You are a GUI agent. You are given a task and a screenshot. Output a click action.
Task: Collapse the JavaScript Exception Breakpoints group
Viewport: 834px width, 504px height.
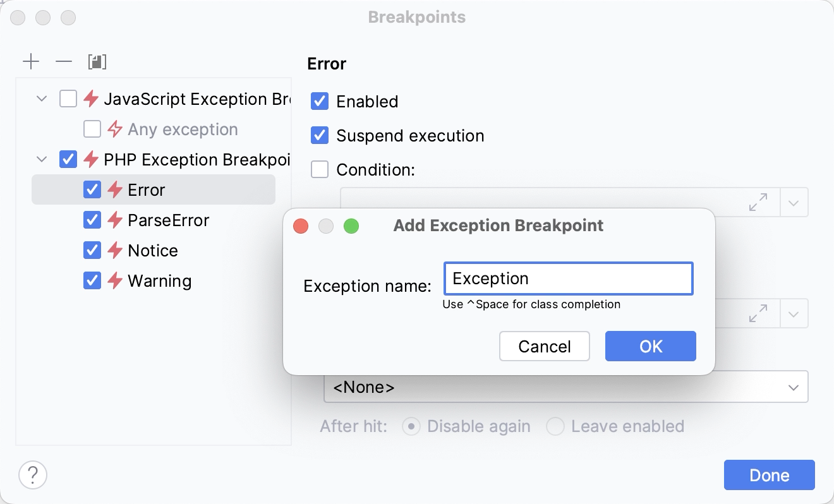[x=42, y=99]
